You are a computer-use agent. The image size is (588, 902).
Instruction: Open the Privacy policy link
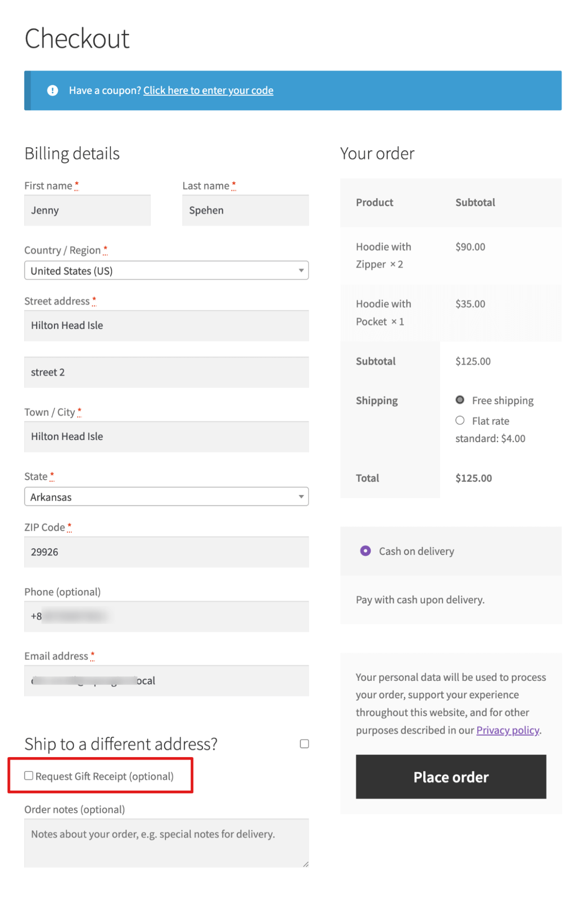[x=508, y=730]
